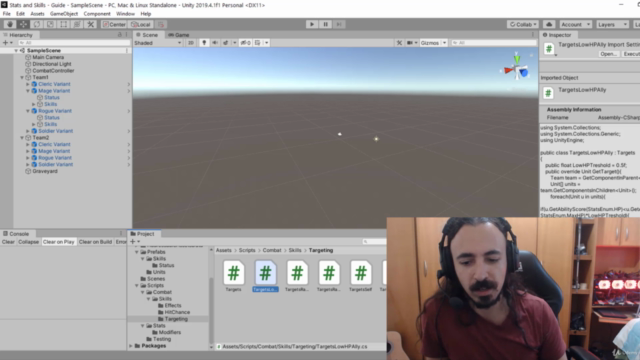Viewport: 640px width, 360px height.
Task: Click the Scene view search field
Action: tap(494, 43)
